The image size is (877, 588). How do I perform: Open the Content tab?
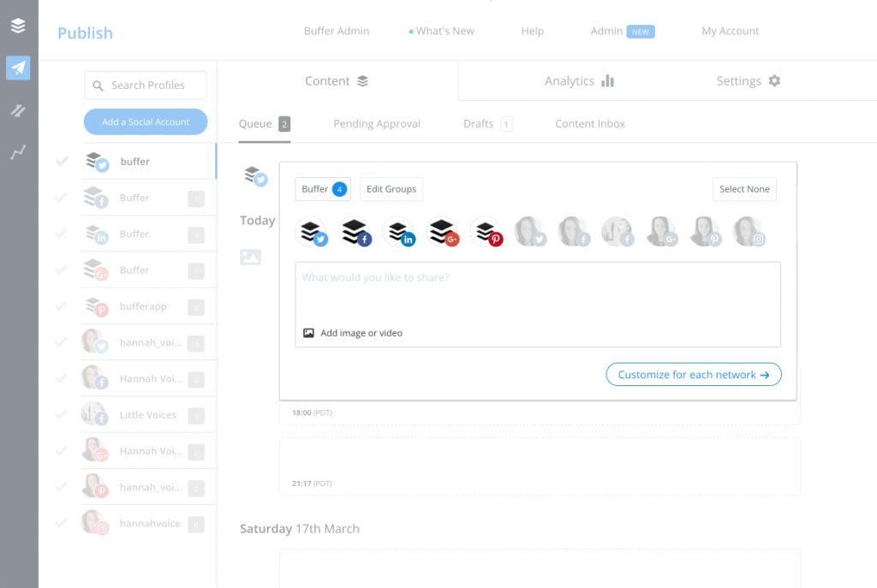point(337,81)
